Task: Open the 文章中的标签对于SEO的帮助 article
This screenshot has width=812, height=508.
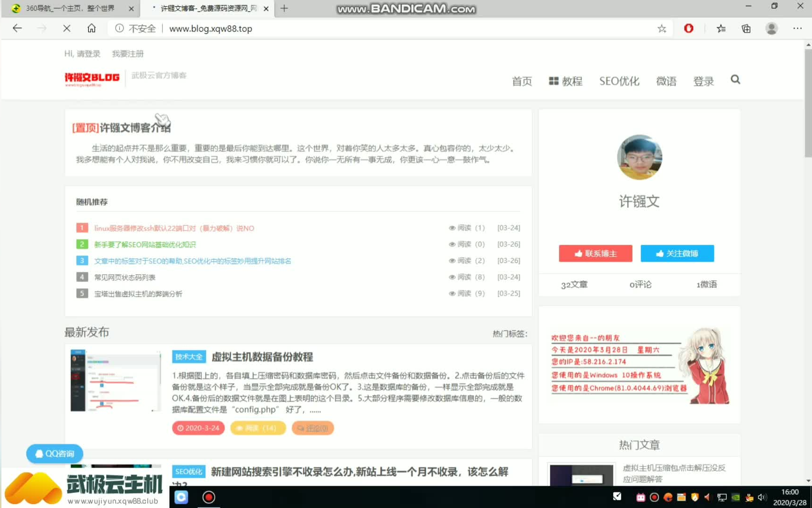Action: pyautogui.click(x=193, y=261)
